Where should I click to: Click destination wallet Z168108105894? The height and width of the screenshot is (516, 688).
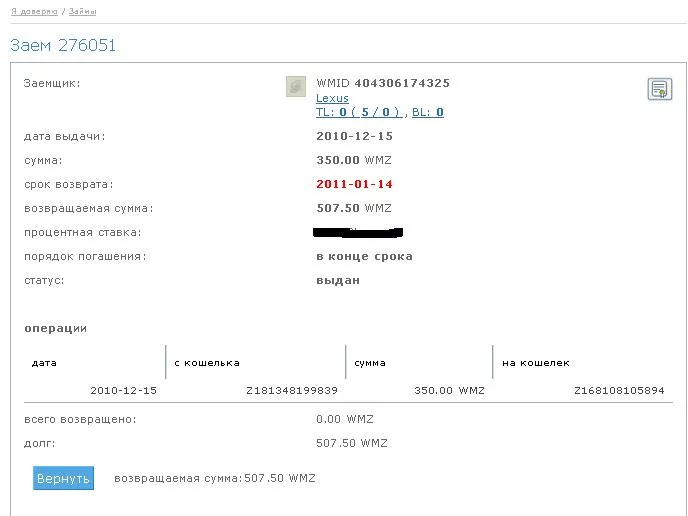619,391
